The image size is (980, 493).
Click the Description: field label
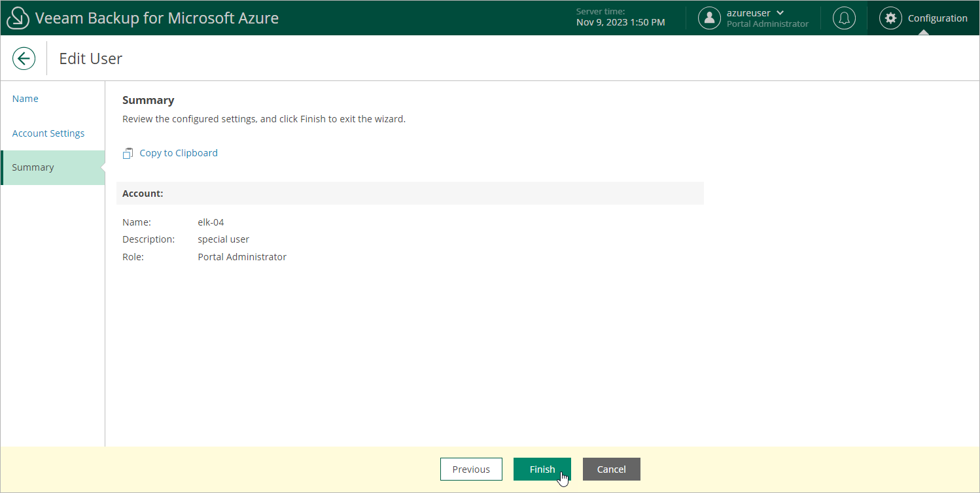click(149, 239)
